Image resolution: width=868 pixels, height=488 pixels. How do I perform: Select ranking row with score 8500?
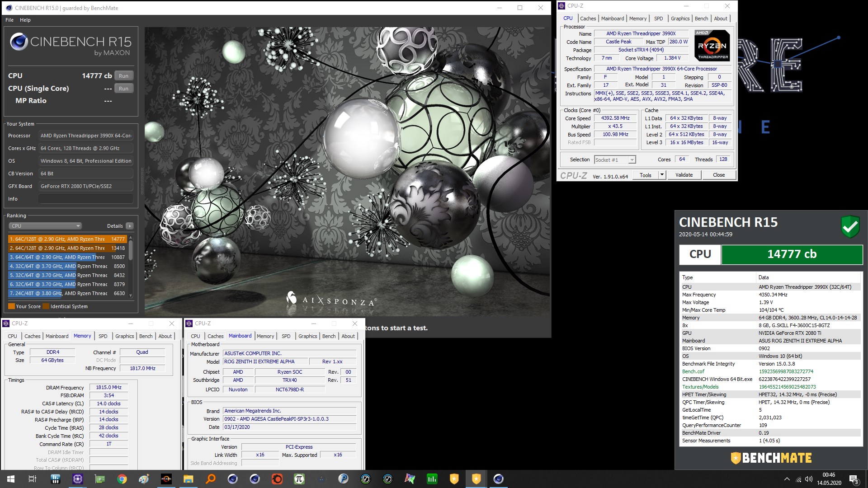point(67,266)
